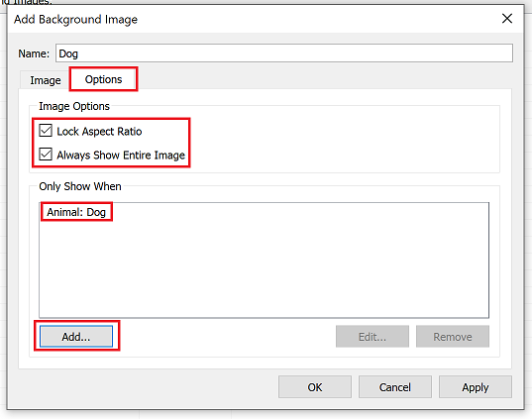Click the Name: field label
Screen dimensions: 532x419
(x=34, y=53)
